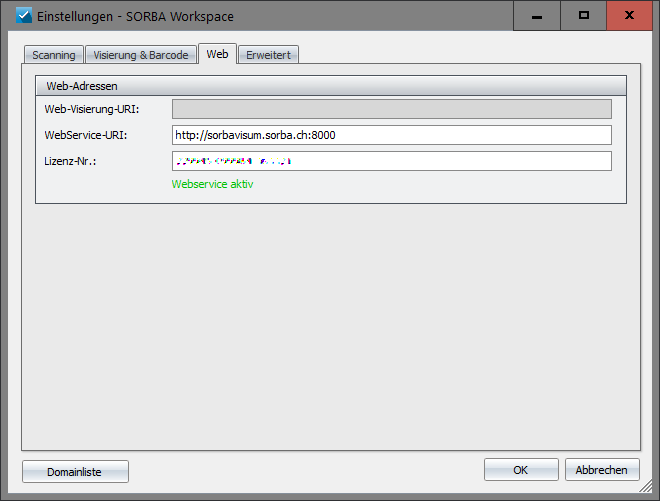This screenshot has height=501, width=660.
Task: Maximize the Einstellungen window
Action: [583, 16]
